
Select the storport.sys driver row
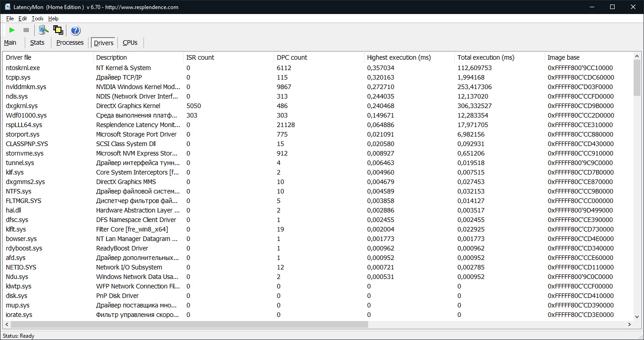pyautogui.click(x=318, y=134)
